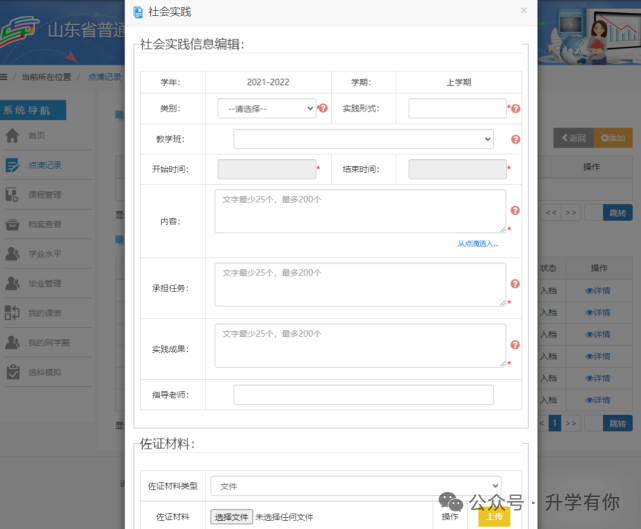Click the lower 跳转 button

pos(617,423)
